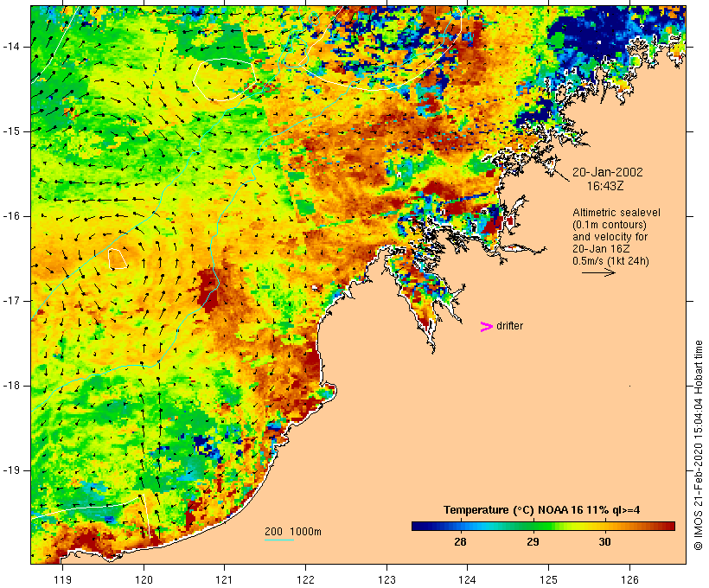Click the magenta drifter arrow symbol

click(486, 327)
